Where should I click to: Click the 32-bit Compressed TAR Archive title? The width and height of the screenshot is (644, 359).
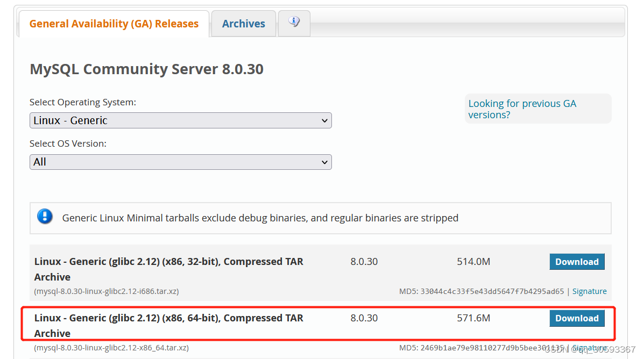click(169, 269)
